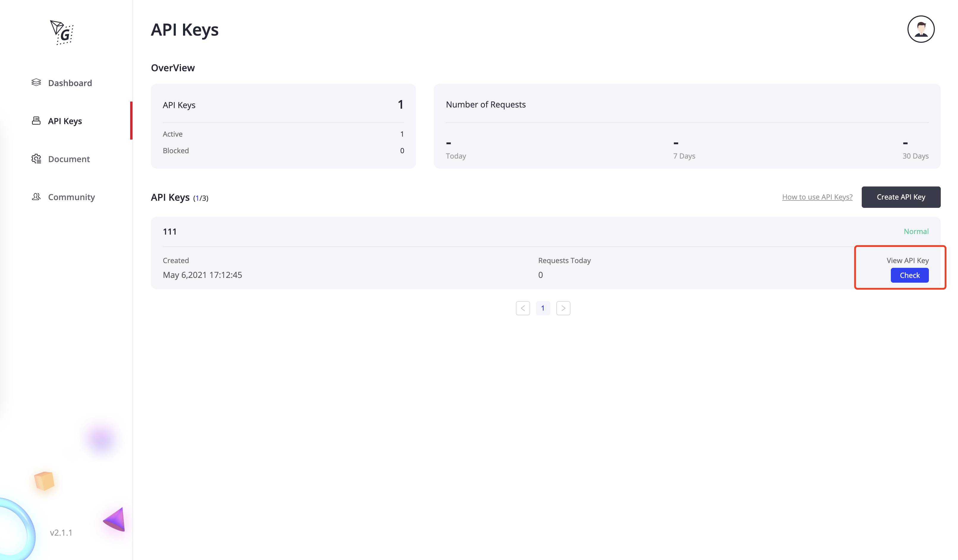Click the API key named 111

point(170,232)
